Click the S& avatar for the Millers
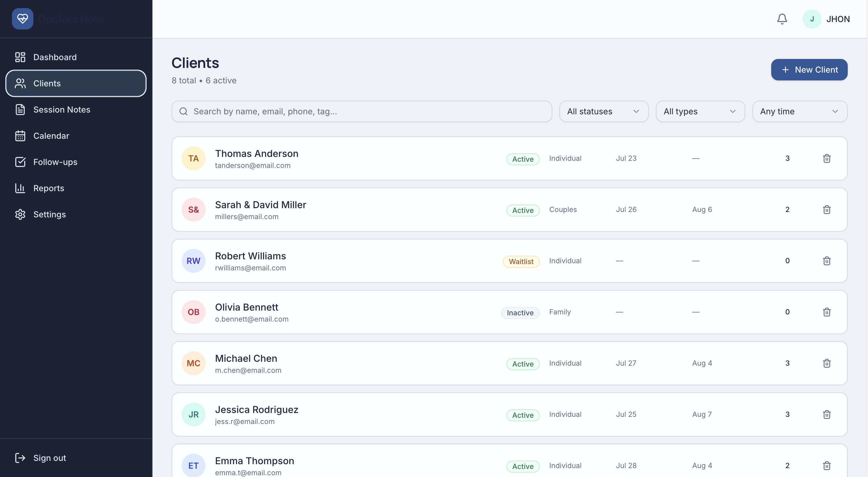Viewport: 868px width, 477px height. click(x=193, y=210)
